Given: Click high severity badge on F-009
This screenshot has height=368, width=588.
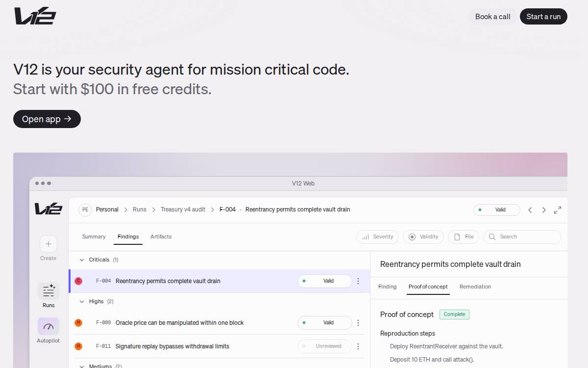Looking at the screenshot, I should point(78,323).
